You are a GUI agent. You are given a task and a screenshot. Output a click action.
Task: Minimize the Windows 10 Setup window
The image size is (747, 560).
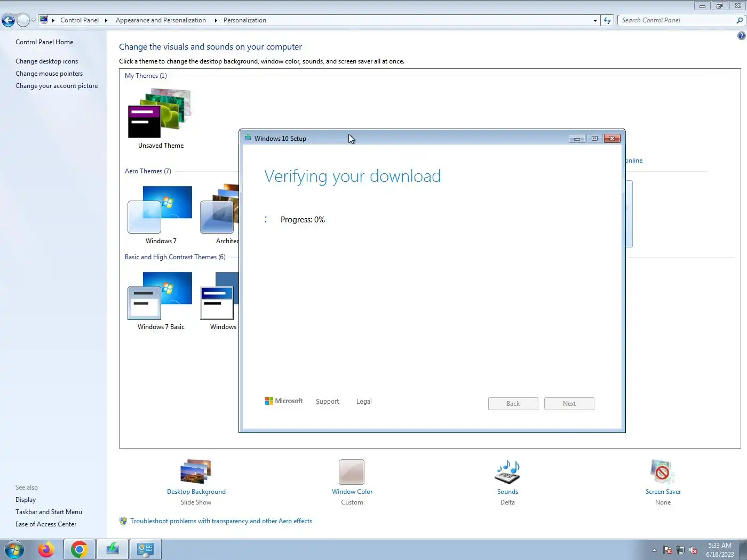577,139
